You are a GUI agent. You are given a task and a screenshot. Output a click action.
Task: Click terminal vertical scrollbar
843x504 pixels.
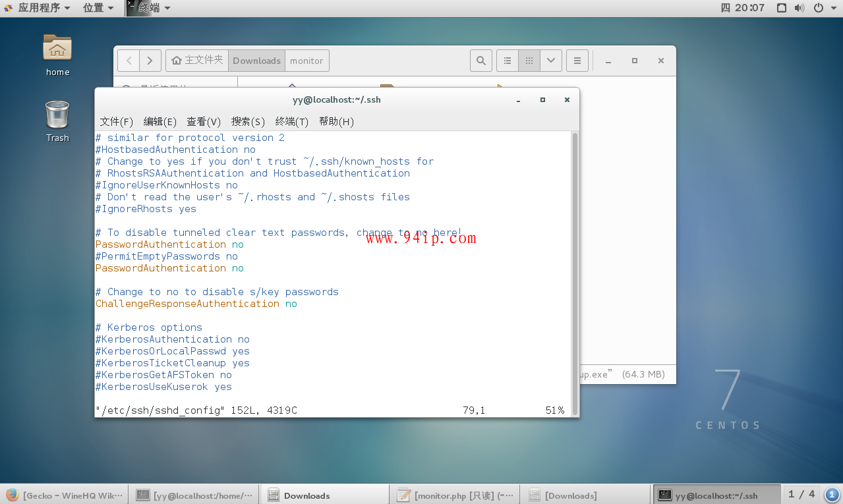click(575, 273)
